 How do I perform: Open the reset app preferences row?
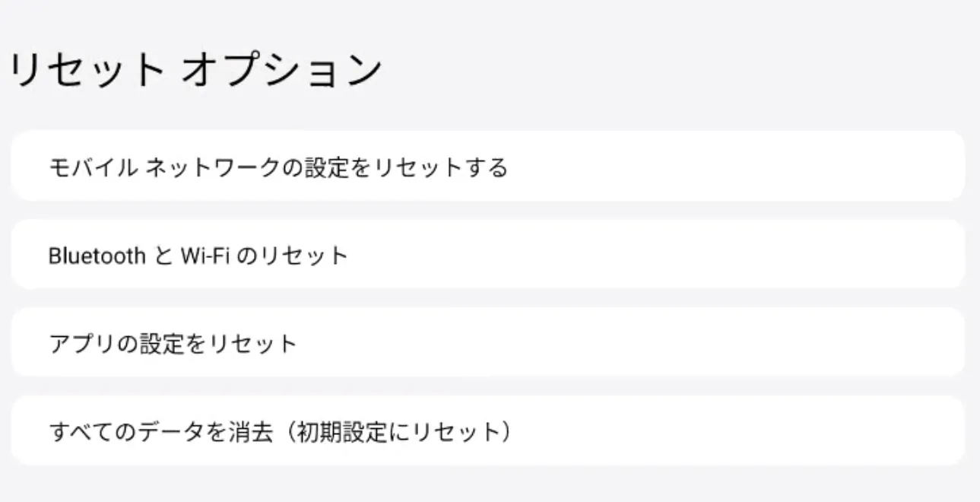[487, 344]
